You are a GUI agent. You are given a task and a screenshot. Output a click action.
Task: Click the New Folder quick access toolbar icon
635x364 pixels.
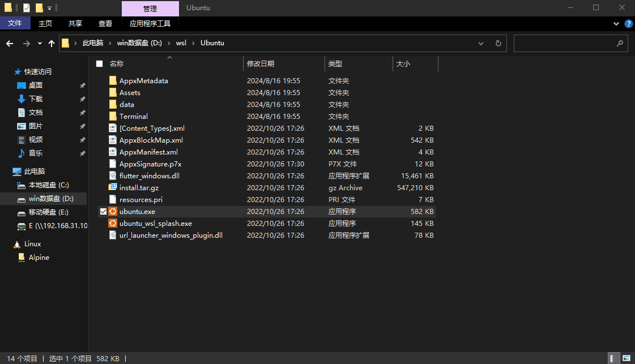pyautogui.click(x=39, y=8)
